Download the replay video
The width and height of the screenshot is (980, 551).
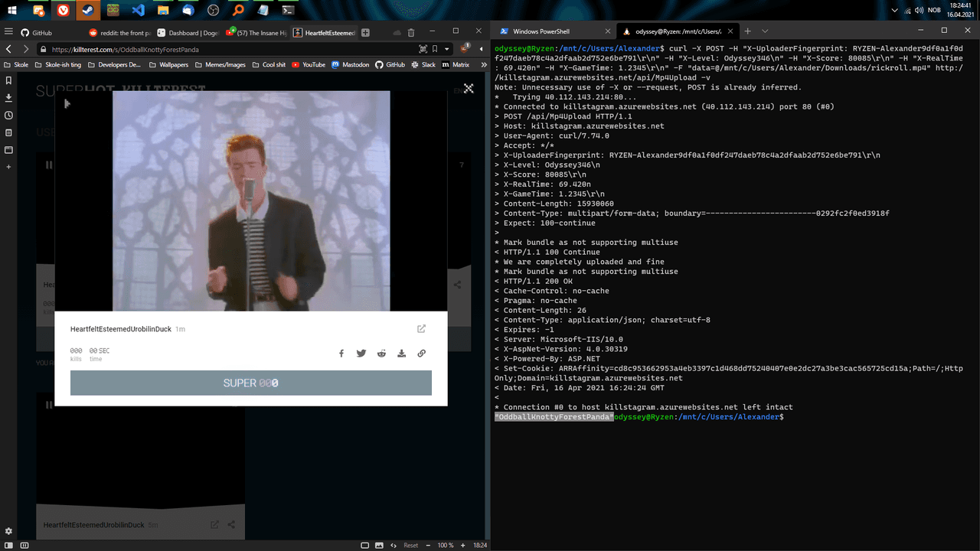click(x=401, y=354)
